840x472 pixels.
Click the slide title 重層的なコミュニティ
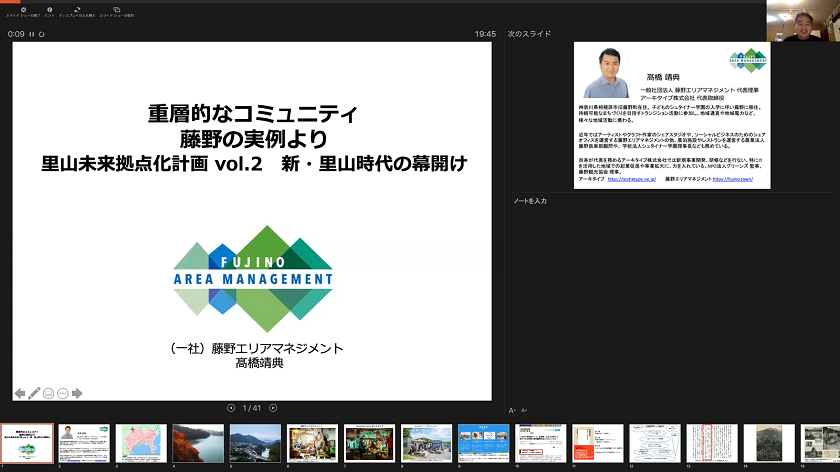tap(253, 114)
